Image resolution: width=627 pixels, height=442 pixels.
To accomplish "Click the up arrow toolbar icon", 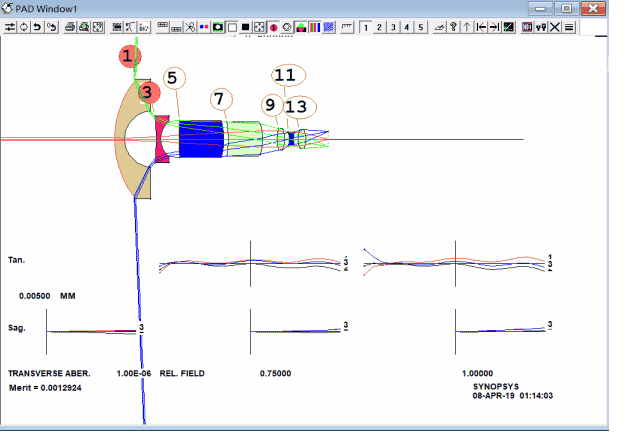I will pyautogui.click(x=467, y=27).
